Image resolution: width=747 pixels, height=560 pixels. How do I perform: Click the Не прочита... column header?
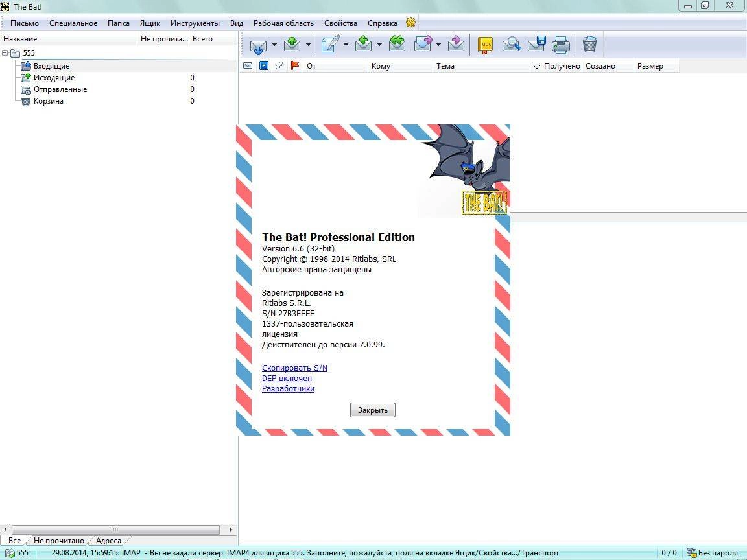(x=164, y=39)
